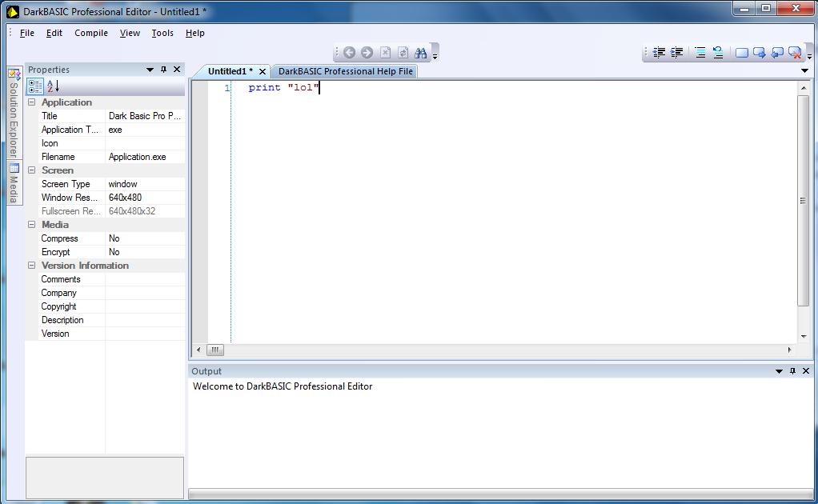Close the Untitled1 editor tab
The height and width of the screenshot is (504, 818).
coord(263,71)
